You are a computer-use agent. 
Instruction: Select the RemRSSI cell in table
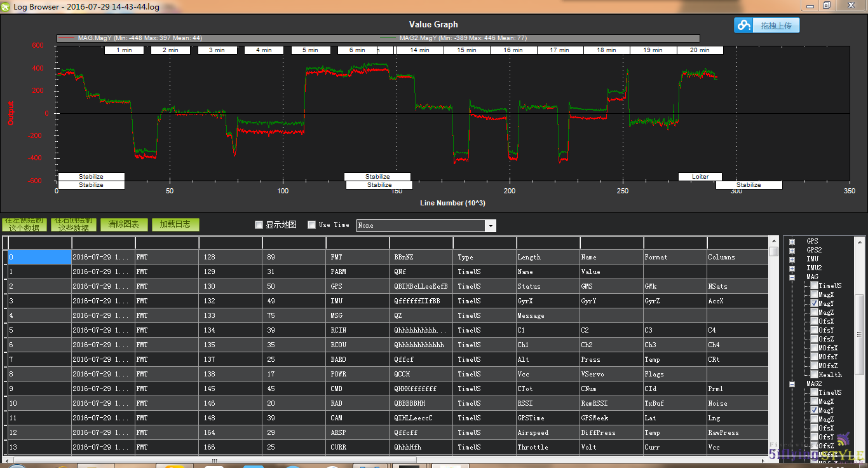611,403
